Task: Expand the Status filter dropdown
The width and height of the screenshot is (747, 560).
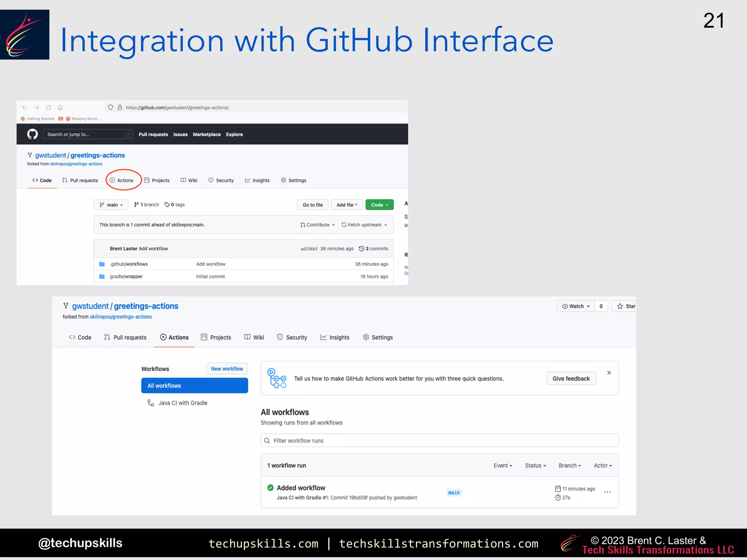Action: [x=535, y=466]
